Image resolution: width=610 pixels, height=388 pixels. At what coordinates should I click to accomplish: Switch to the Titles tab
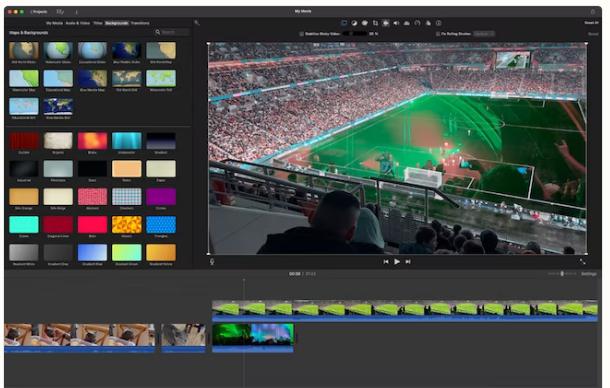tap(98, 23)
